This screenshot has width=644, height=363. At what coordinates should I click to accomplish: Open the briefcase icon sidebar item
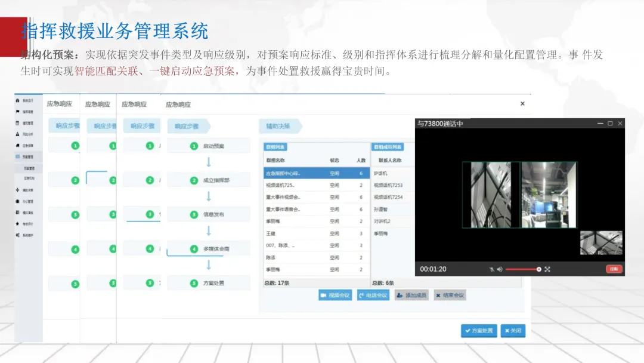[x=18, y=201]
